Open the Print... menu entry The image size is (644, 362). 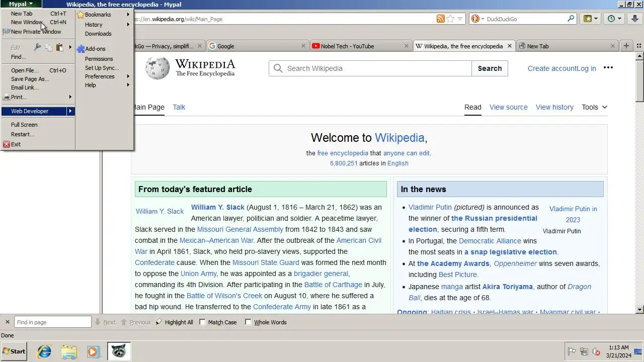point(38,97)
